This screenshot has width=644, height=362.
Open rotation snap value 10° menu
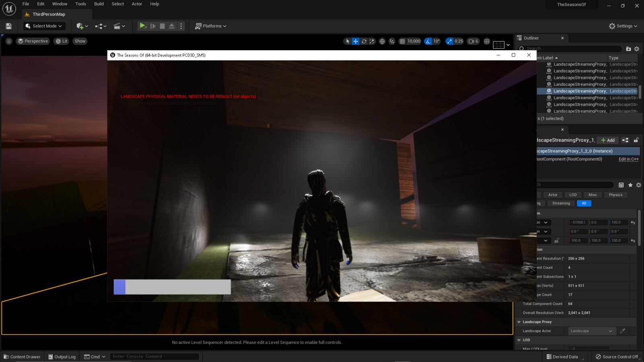tap(437, 41)
